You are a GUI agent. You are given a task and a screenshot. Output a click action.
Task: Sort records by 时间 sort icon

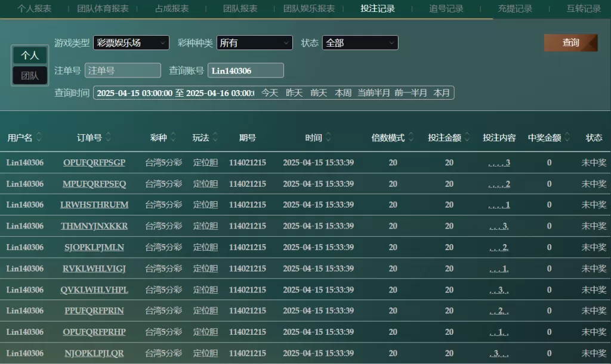328,138
